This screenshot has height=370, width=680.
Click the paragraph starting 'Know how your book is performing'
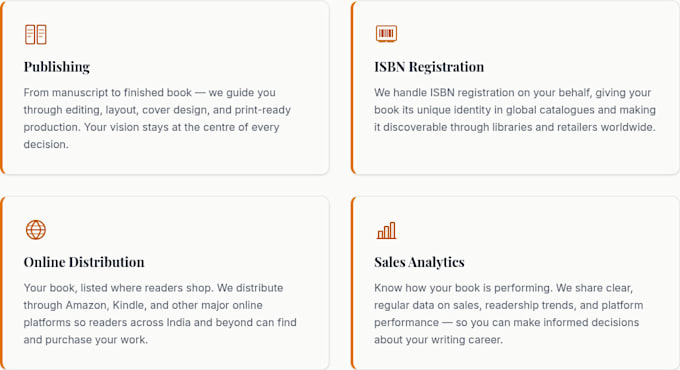click(x=508, y=314)
